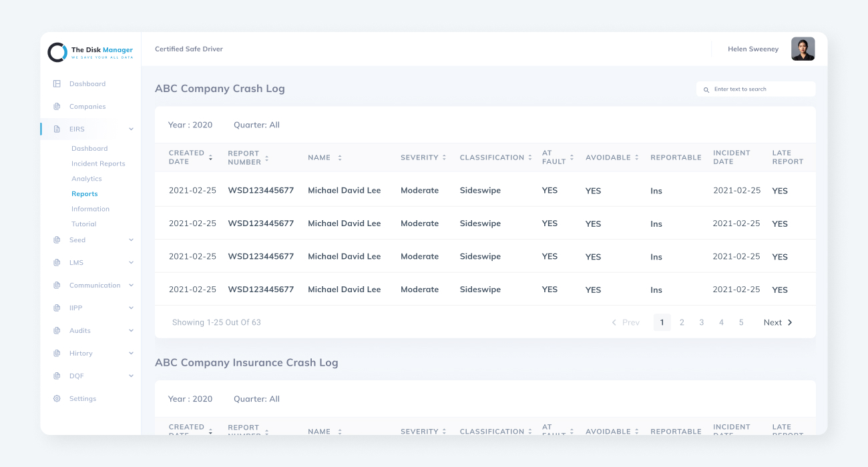Expand the Communication menu section
The height and width of the screenshot is (467, 868).
tap(131, 286)
